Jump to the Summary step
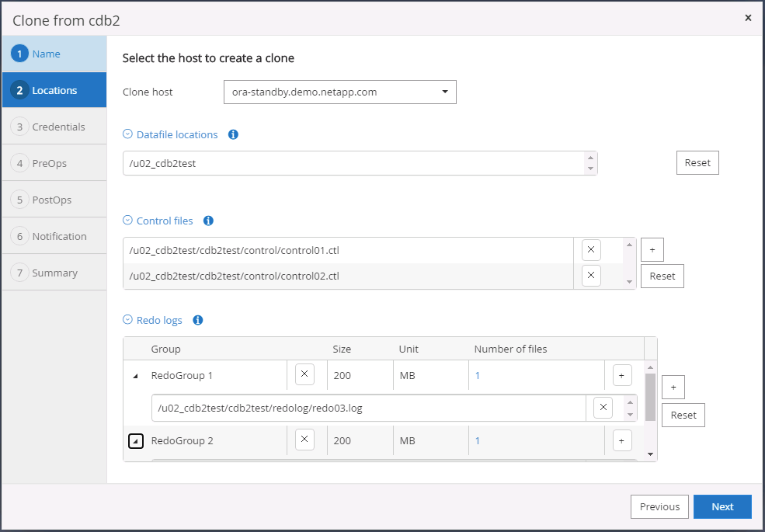This screenshot has height=532, width=765. point(54,273)
